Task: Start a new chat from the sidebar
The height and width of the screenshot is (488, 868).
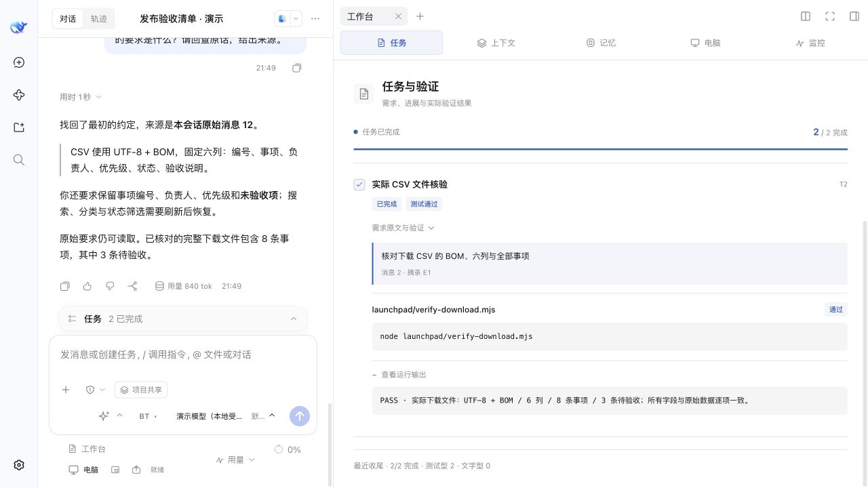Action: (19, 62)
